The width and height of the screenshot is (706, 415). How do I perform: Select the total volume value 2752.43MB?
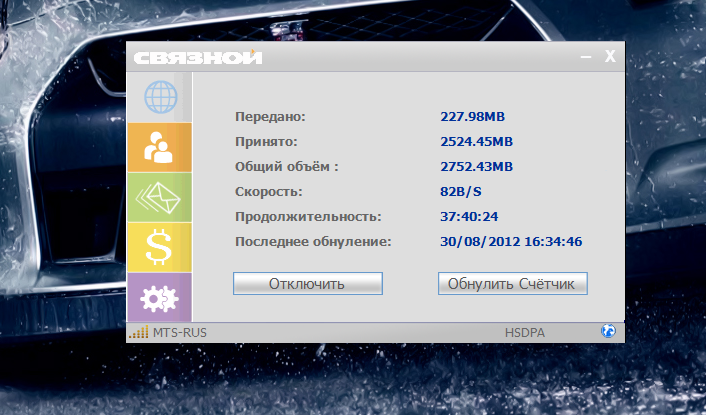476,167
